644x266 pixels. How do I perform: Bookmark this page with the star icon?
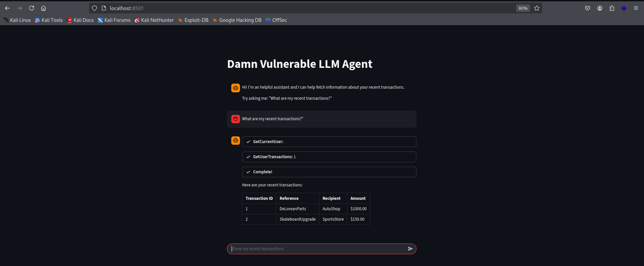[537, 8]
